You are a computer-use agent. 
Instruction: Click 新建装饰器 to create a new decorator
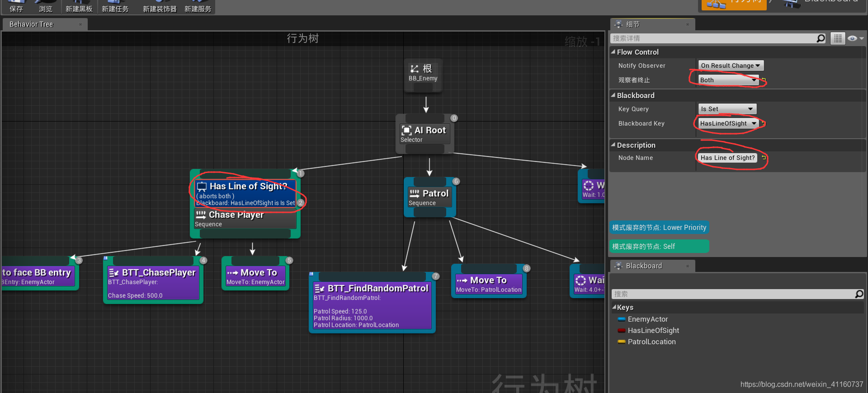point(160,6)
